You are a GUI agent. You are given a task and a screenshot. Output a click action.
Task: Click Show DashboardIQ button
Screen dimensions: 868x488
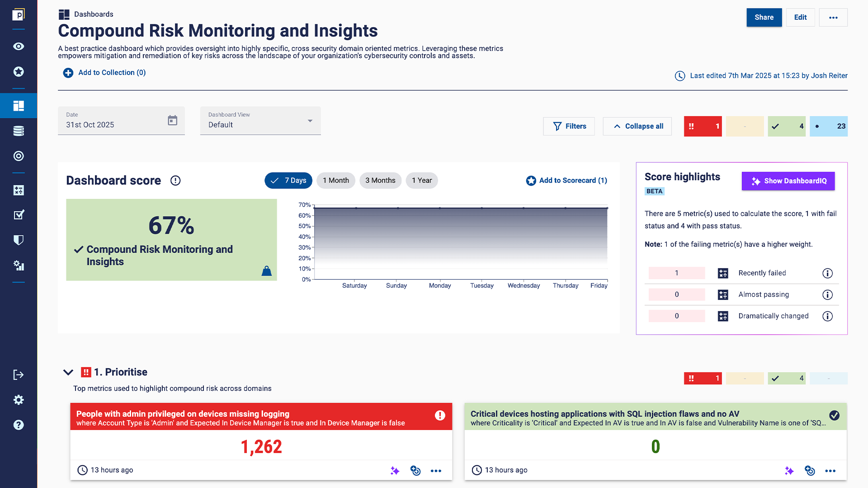(x=788, y=181)
